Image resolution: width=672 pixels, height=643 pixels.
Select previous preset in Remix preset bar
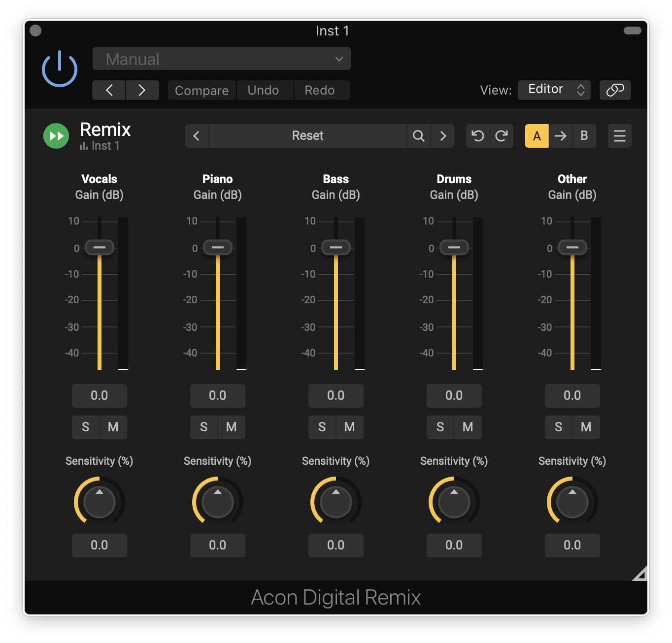[x=197, y=136]
